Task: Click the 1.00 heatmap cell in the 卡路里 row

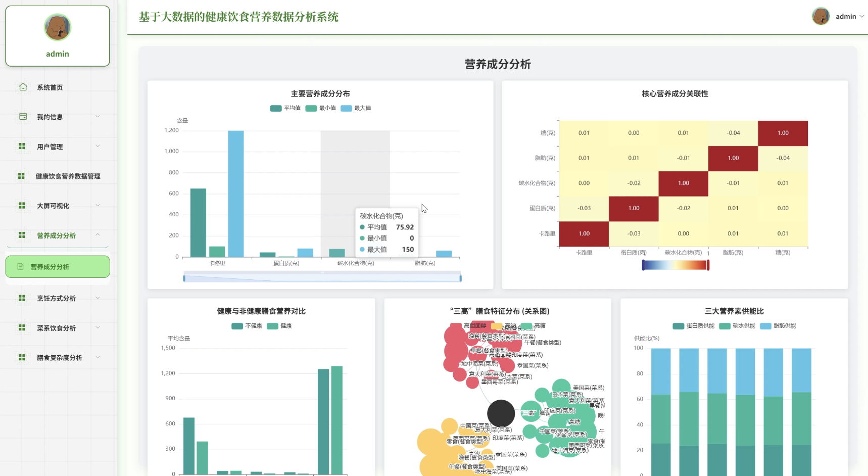Action: tap(584, 233)
